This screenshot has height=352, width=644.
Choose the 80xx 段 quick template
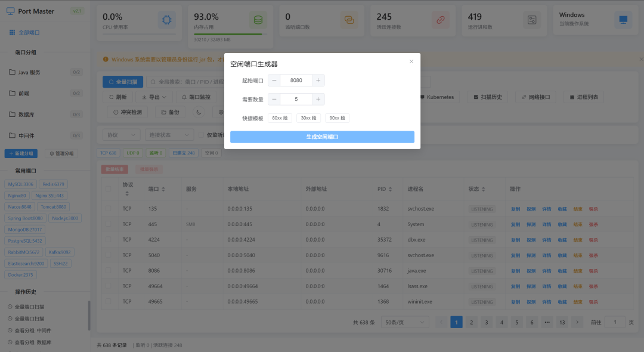(280, 118)
